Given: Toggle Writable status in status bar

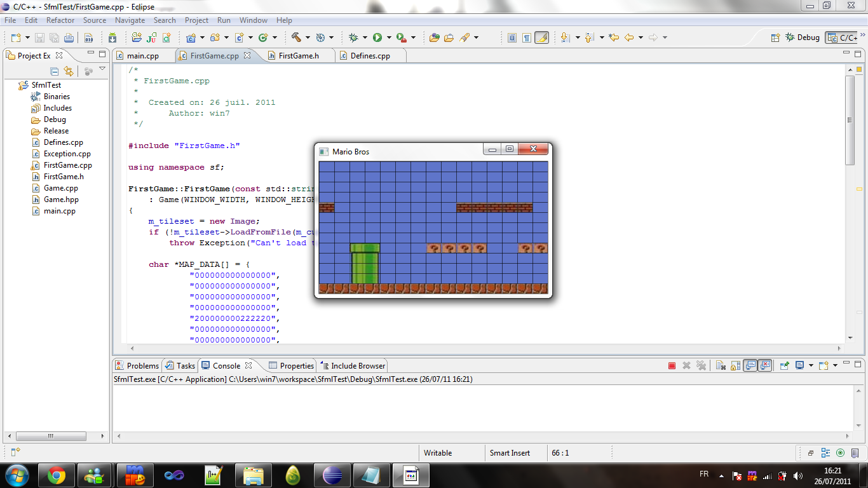Looking at the screenshot, I should (438, 453).
